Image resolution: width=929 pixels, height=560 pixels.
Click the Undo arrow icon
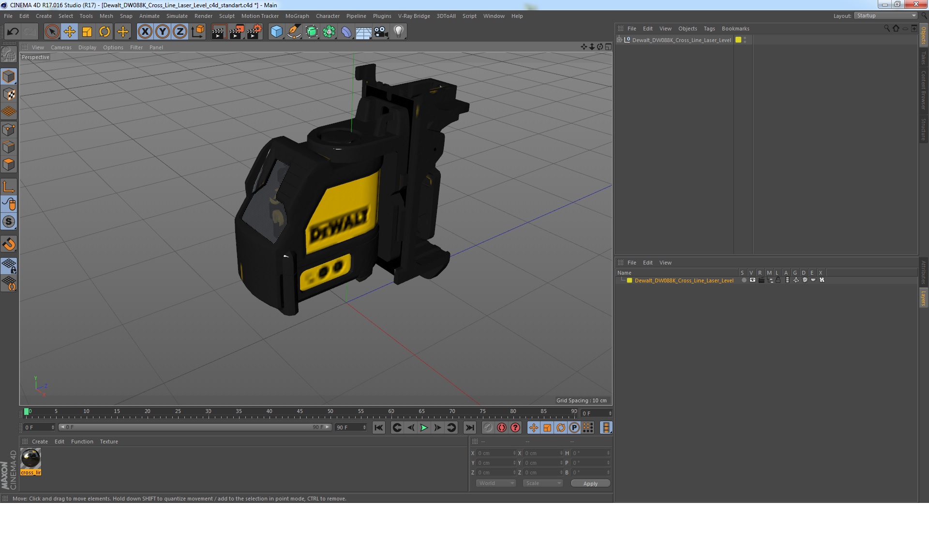click(13, 32)
